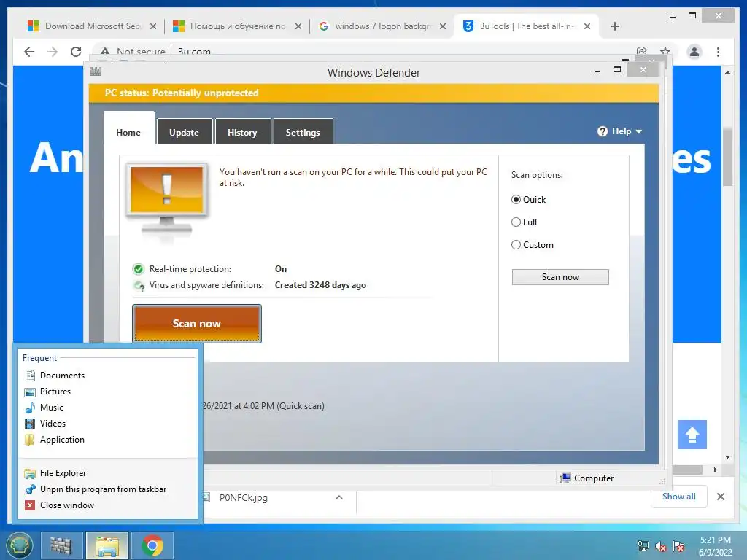Click the orange warning monitor image
The width and height of the screenshot is (747, 560).
[x=167, y=199]
